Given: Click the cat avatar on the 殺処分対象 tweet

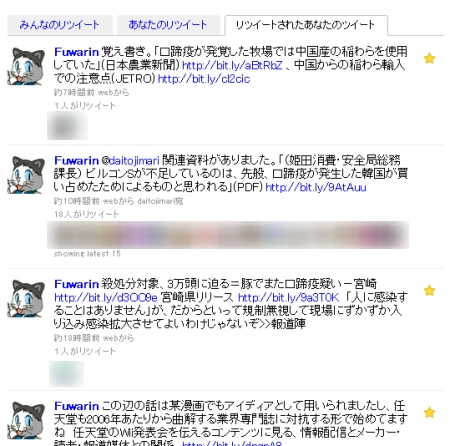Looking at the screenshot, I should (26, 298).
